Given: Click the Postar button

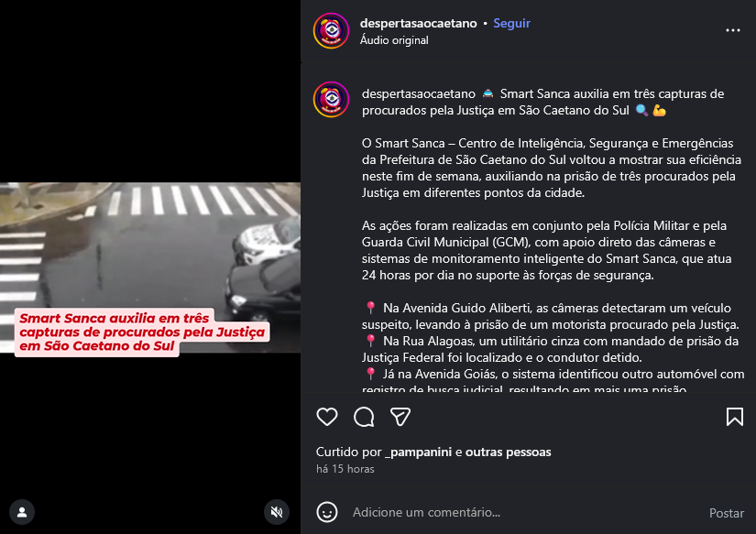Looking at the screenshot, I should click(726, 513).
